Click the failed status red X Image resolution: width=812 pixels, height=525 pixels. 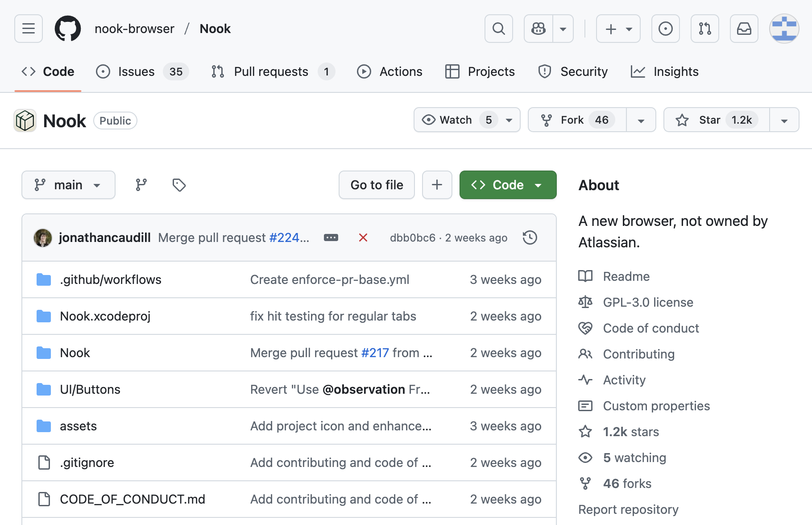tap(363, 237)
